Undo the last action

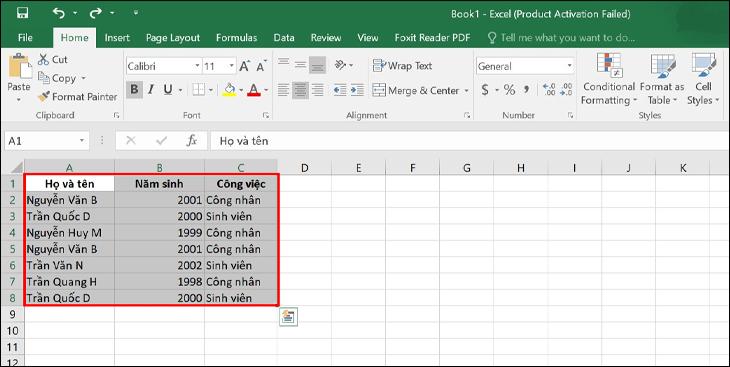(59, 13)
